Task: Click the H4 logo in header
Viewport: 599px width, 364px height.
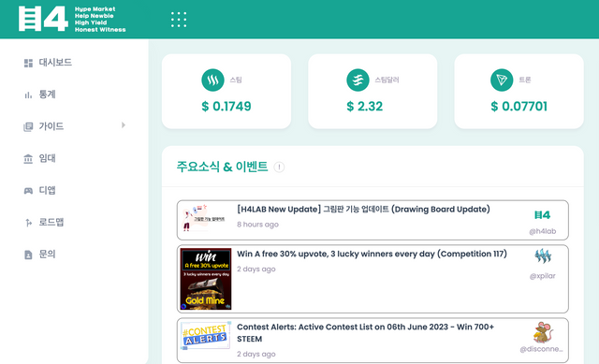Action: click(43, 19)
